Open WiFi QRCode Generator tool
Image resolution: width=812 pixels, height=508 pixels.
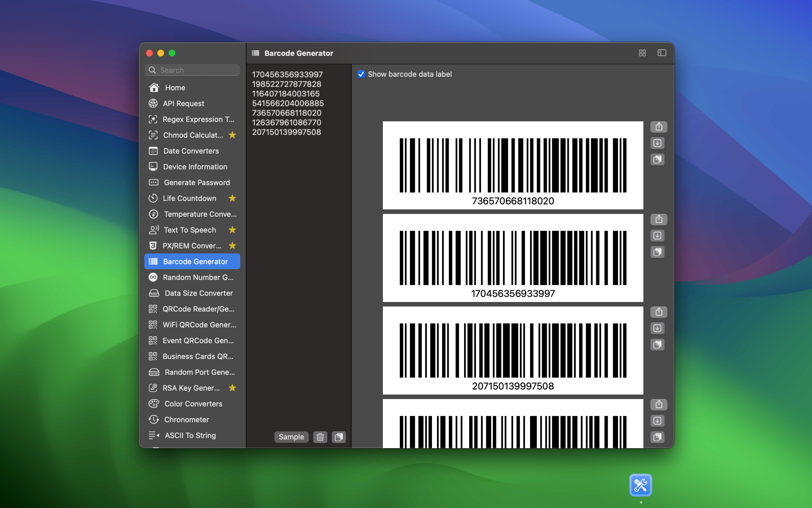click(x=192, y=325)
